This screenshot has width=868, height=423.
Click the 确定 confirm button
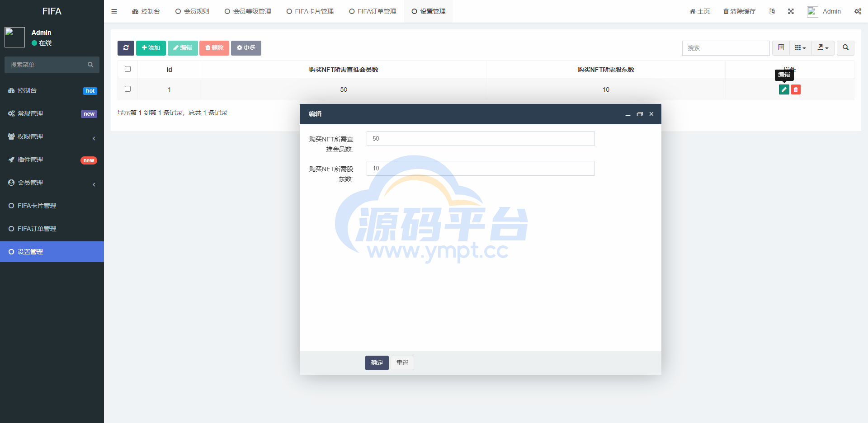pos(377,362)
